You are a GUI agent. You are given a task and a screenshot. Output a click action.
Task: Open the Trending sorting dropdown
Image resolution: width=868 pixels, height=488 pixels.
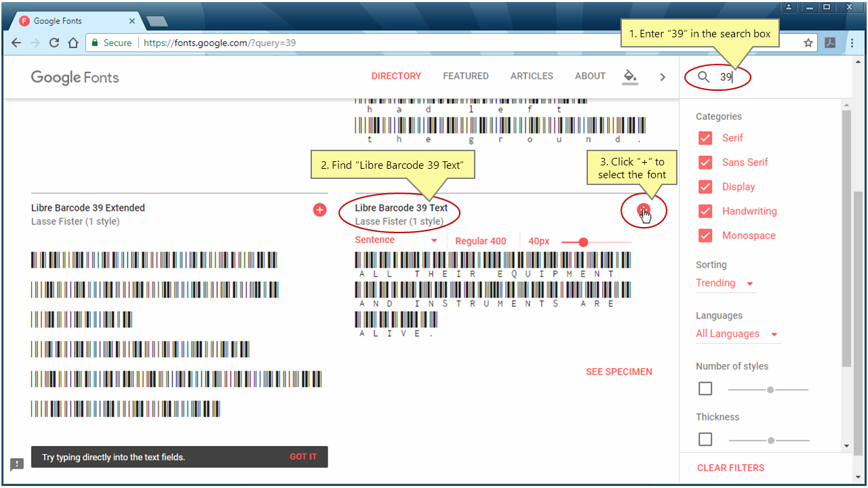726,283
